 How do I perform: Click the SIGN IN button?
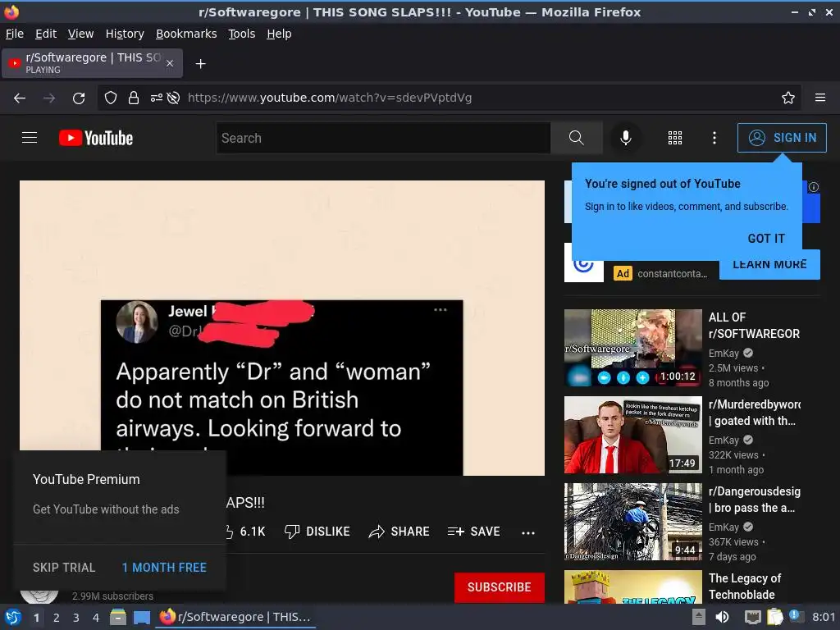point(782,138)
